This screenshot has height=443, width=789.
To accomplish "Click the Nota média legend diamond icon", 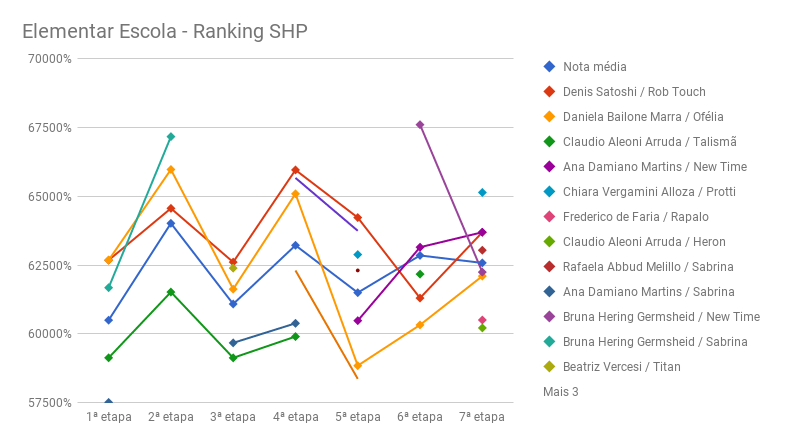I will [548, 67].
